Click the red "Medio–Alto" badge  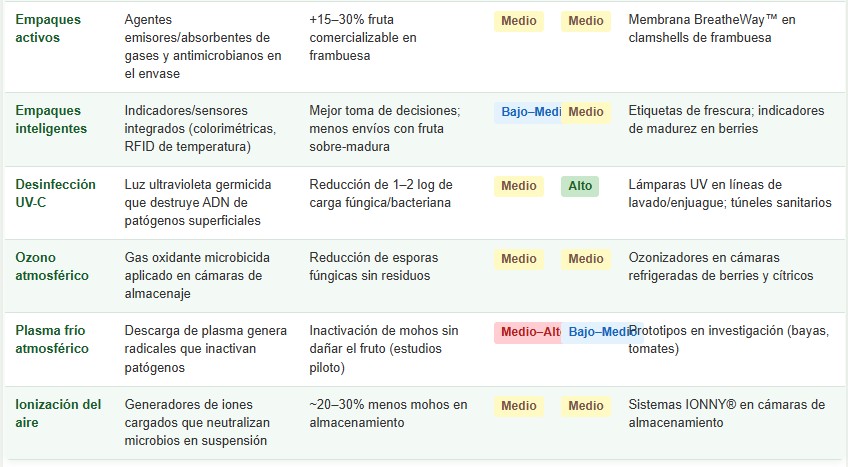point(527,333)
